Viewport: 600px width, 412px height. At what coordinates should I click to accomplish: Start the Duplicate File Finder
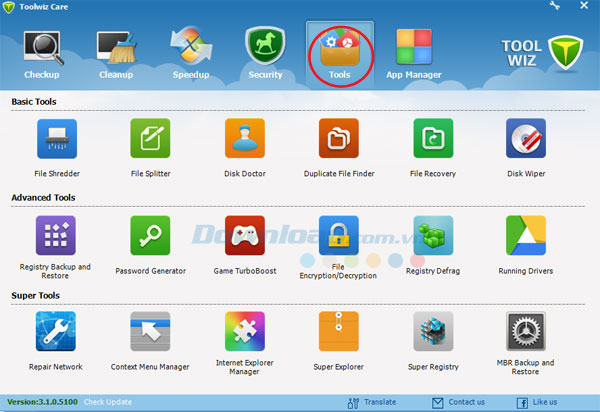[339, 138]
